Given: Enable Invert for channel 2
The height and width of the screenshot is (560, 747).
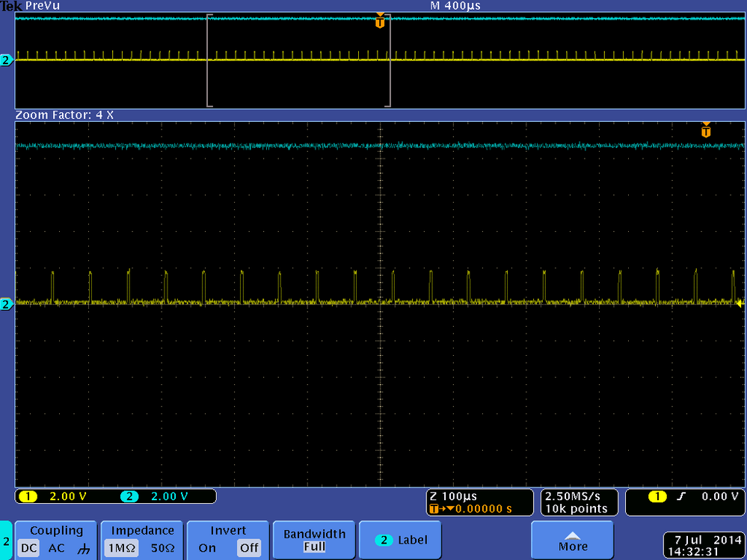Looking at the screenshot, I should [207, 548].
